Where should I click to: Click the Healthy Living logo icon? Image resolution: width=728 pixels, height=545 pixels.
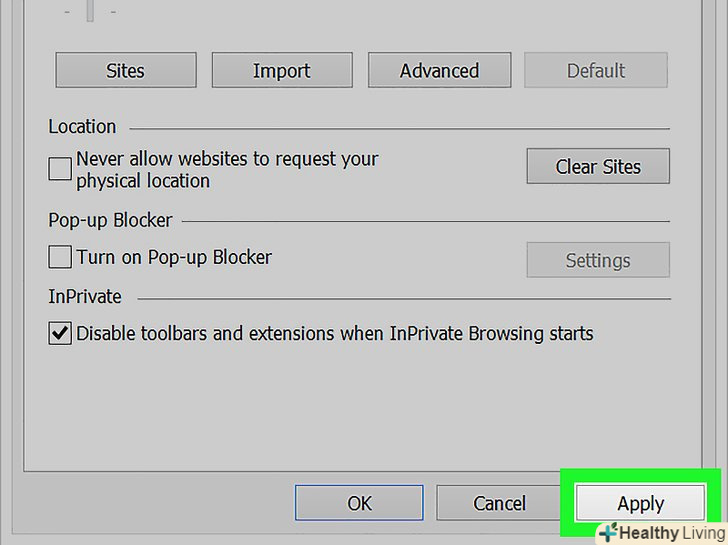[607, 533]
